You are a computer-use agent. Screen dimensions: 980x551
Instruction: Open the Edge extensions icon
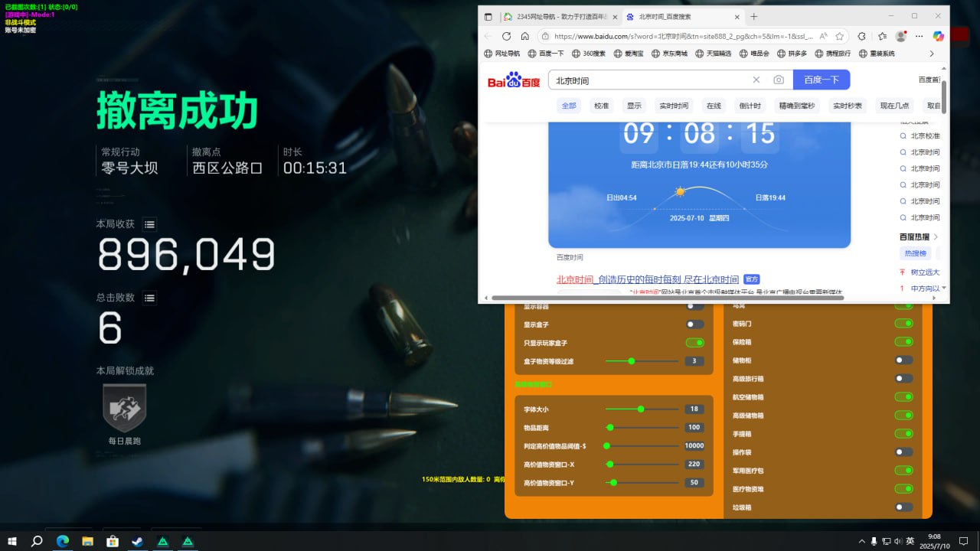861,36
